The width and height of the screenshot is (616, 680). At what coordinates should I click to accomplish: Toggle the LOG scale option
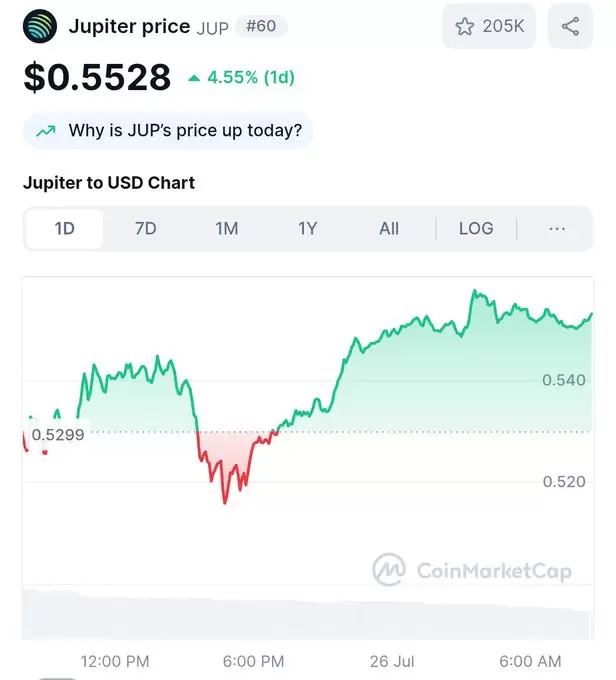point(476,229)
